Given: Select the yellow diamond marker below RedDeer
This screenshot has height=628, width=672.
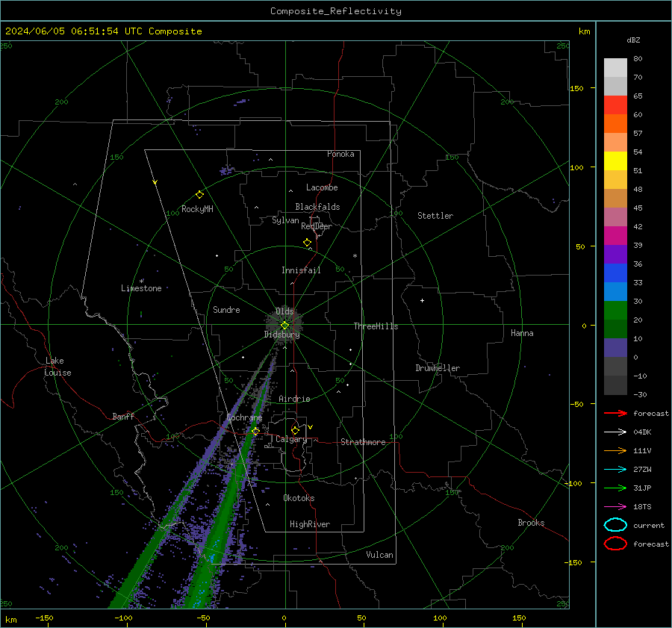Looking at the screenshot, I should (307, 243).
